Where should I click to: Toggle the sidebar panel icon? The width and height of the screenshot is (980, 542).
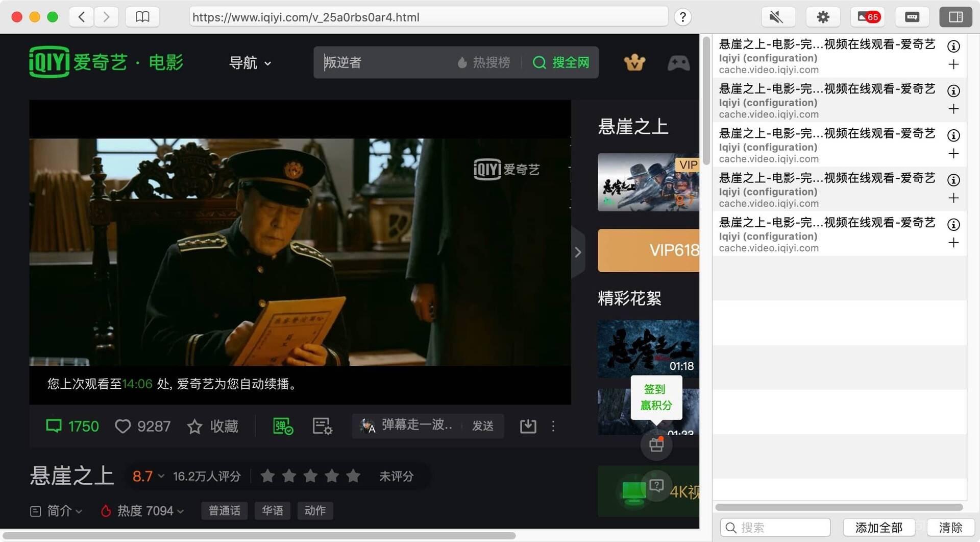[x=956, y=17]
